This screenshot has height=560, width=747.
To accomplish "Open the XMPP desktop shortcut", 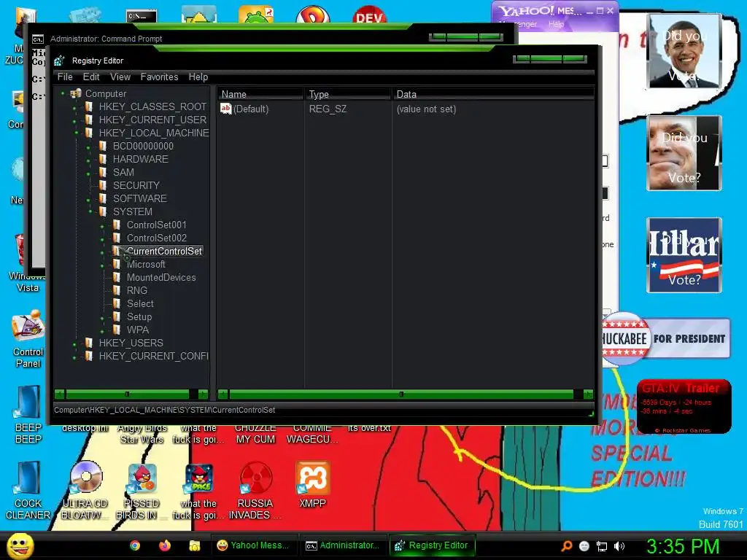I will coord(312,485).
